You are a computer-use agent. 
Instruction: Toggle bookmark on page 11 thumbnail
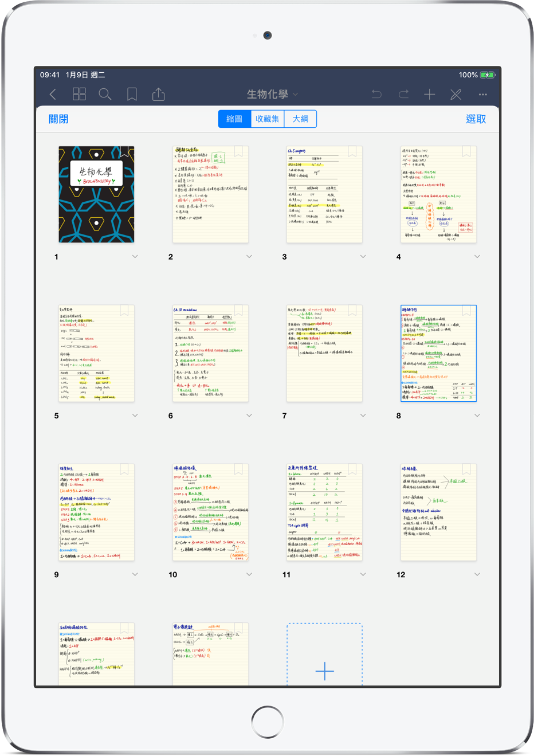click(x=352, y=469)
